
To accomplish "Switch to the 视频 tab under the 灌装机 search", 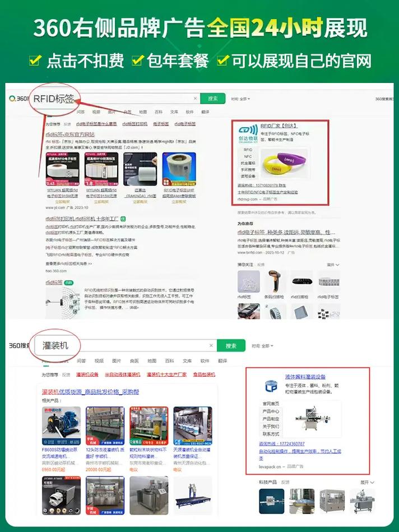I will 99,360.
